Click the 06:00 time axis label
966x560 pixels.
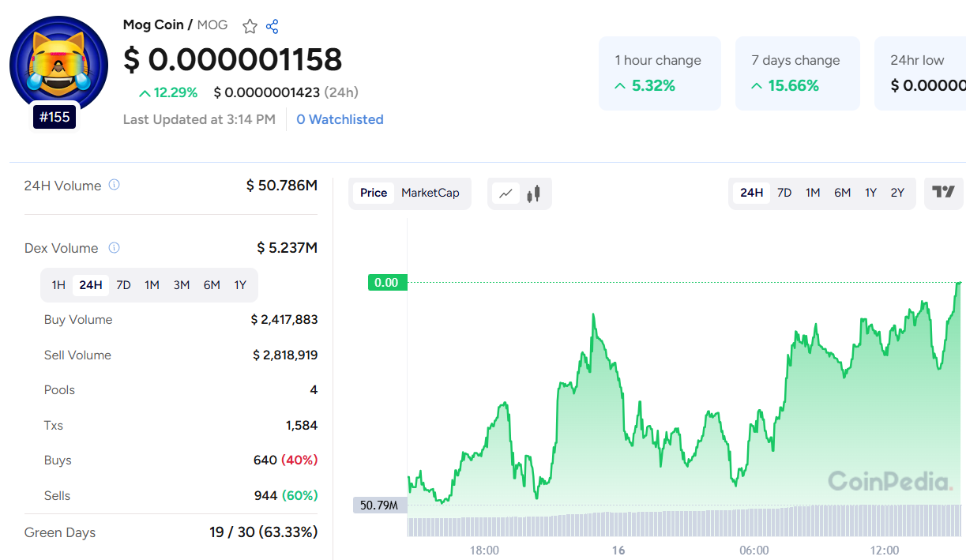[754, 551]
